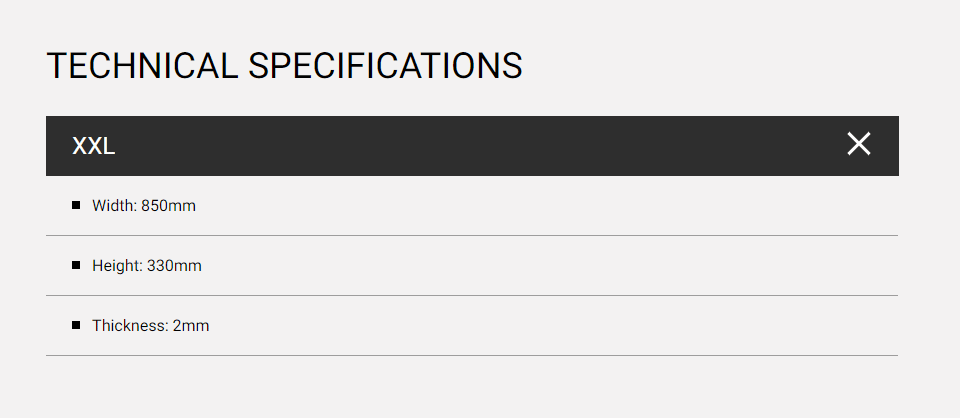Viewport: 960px width, 418px height.
Task: Select the Width: 850mm specification row
Action: [x=472, y=206]
